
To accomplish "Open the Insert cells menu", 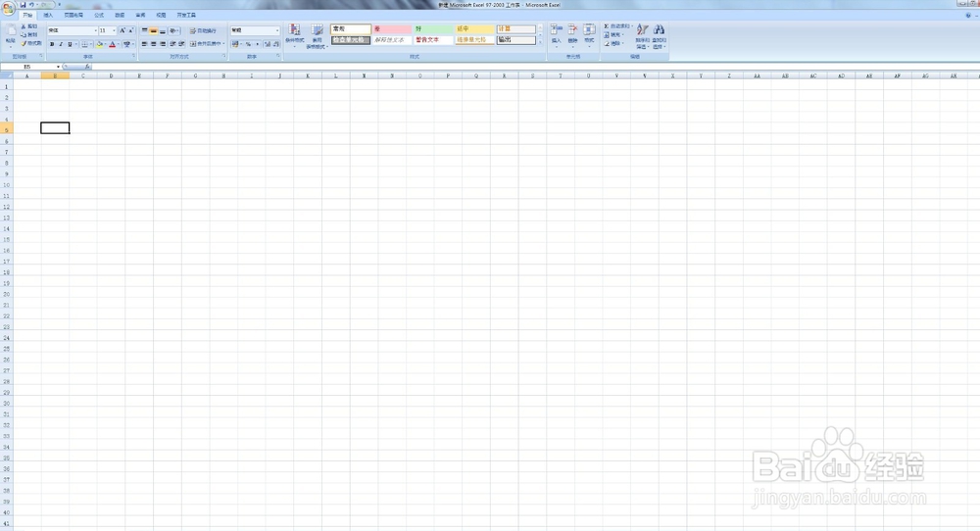I will 557,36.
